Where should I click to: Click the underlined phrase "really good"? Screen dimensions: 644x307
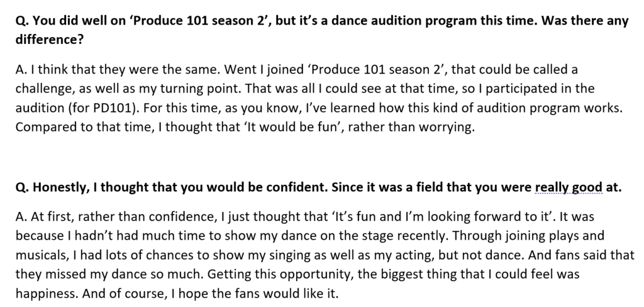coord(569,187)
